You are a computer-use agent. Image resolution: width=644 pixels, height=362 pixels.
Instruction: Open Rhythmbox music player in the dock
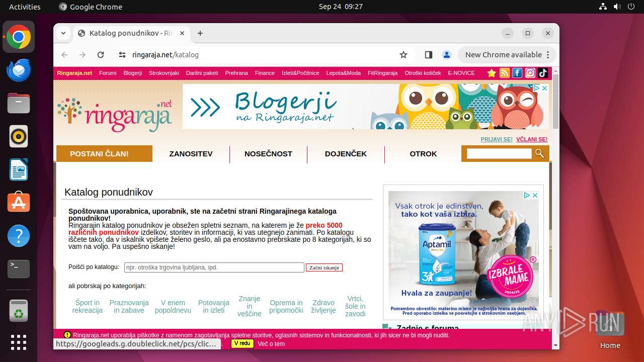coord(19,136)
